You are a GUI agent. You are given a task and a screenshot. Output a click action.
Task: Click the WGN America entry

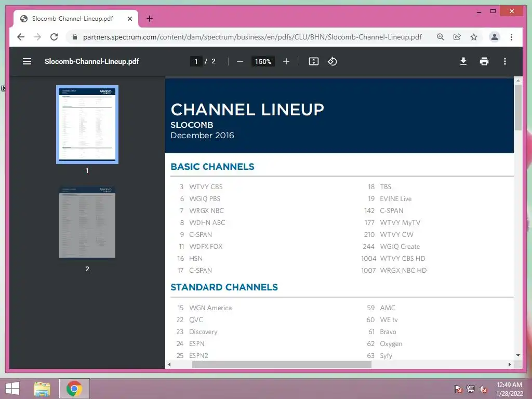pos(205,308)
